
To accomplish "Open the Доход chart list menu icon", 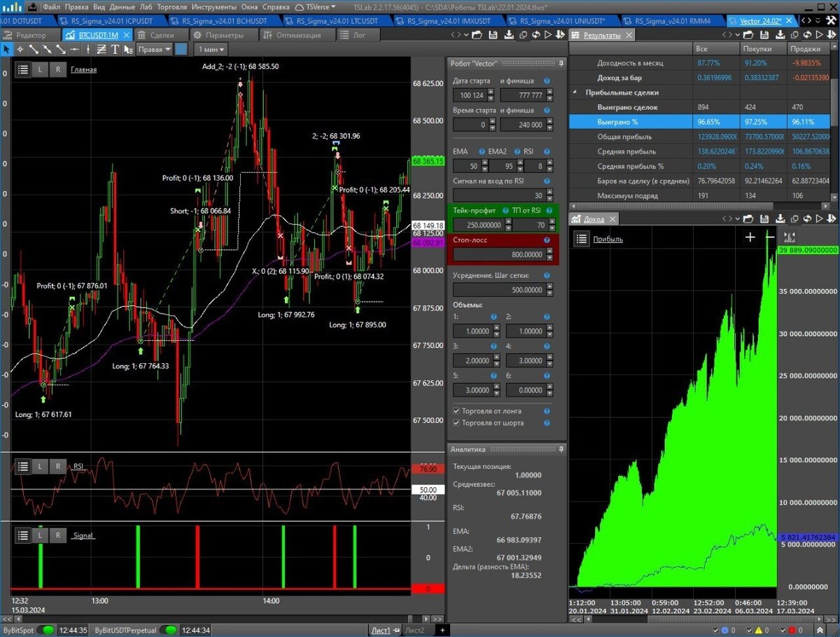I will click(582, 239).
